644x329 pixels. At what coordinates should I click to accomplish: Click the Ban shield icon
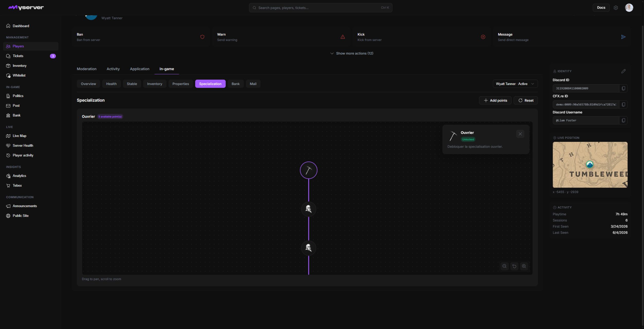202,37
